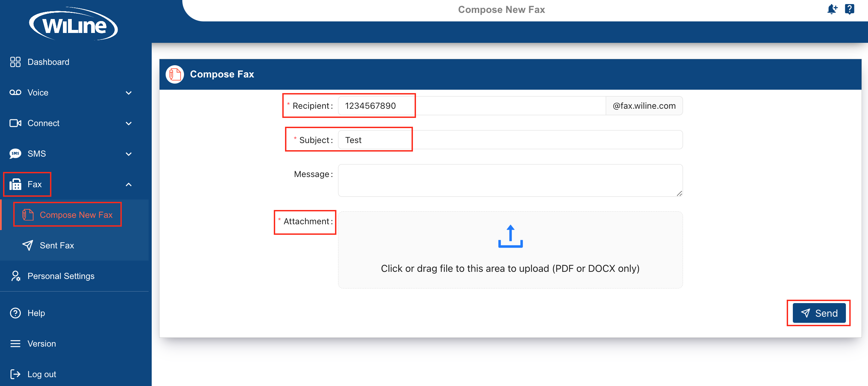The width and height of the screenshot is (868, 386).
Task: Click the Log out arrow icon
Action: point(15,374)
